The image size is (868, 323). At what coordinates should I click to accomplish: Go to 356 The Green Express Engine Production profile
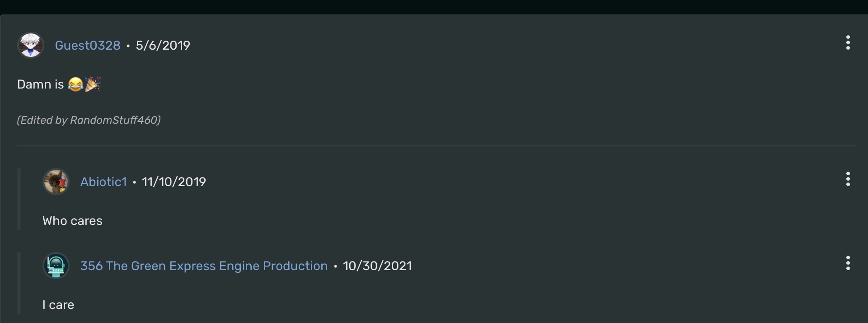pos(204,266)
